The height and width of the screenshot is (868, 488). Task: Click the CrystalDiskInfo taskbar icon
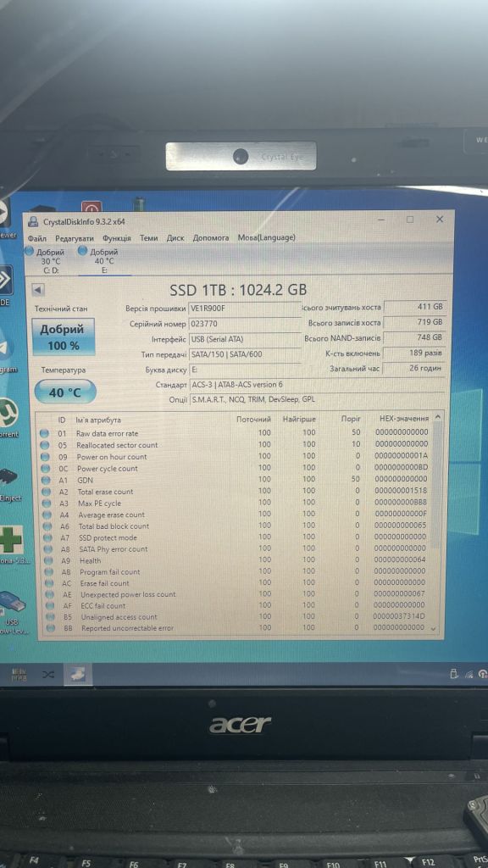77,674
